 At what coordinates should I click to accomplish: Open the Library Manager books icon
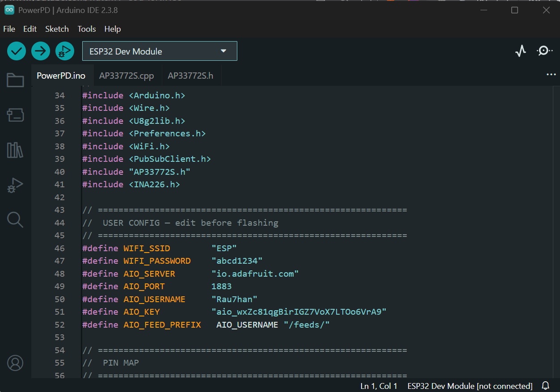(x=15, y=150)
